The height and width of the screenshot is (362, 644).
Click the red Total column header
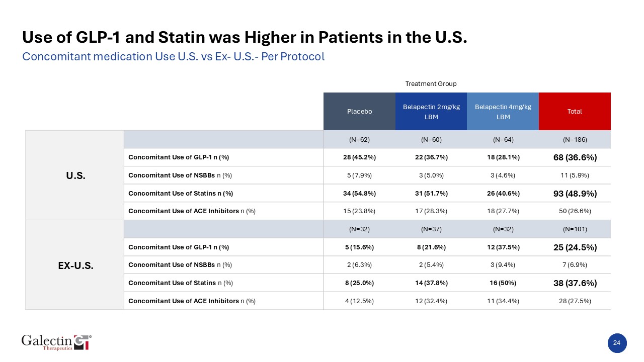tap(575, 111)
